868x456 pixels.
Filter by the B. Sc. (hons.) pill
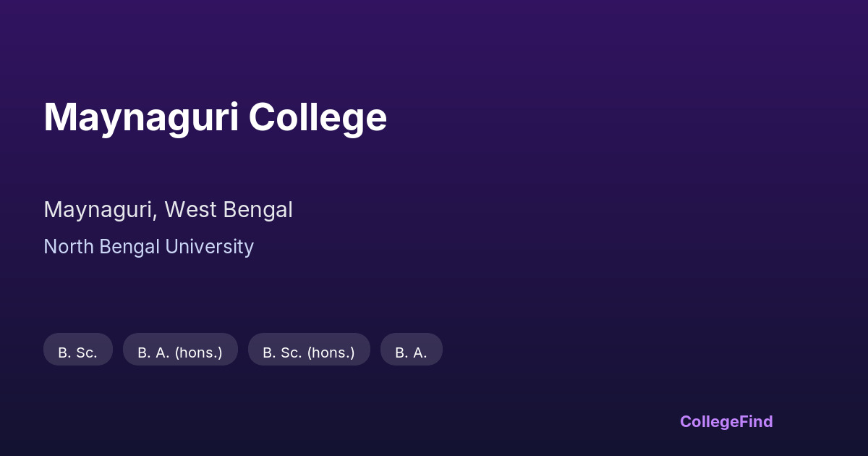[309, 352]
